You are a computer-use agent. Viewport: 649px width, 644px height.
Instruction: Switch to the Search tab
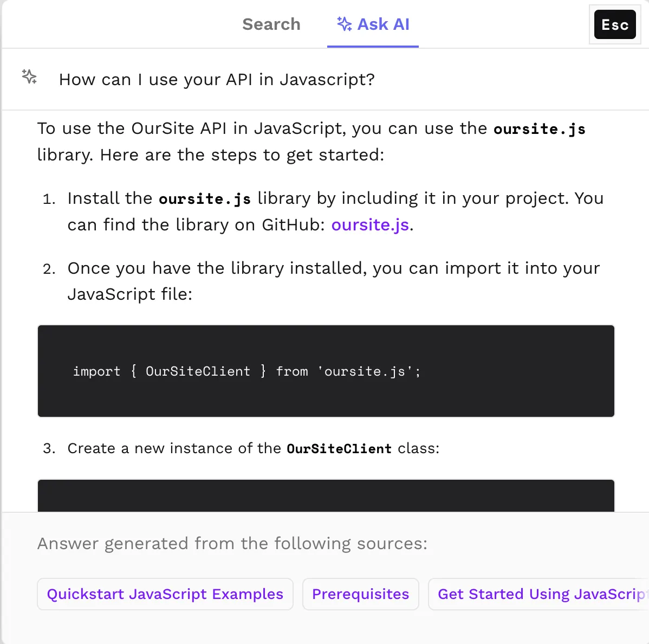pos(271,24)
